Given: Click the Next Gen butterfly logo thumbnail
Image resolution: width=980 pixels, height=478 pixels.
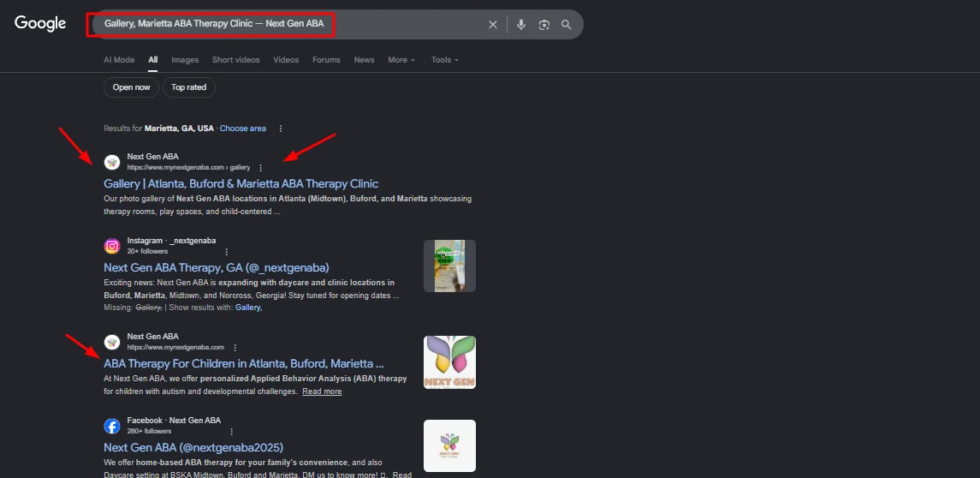Looking at the screenshot, I should (x=449, y=361).
